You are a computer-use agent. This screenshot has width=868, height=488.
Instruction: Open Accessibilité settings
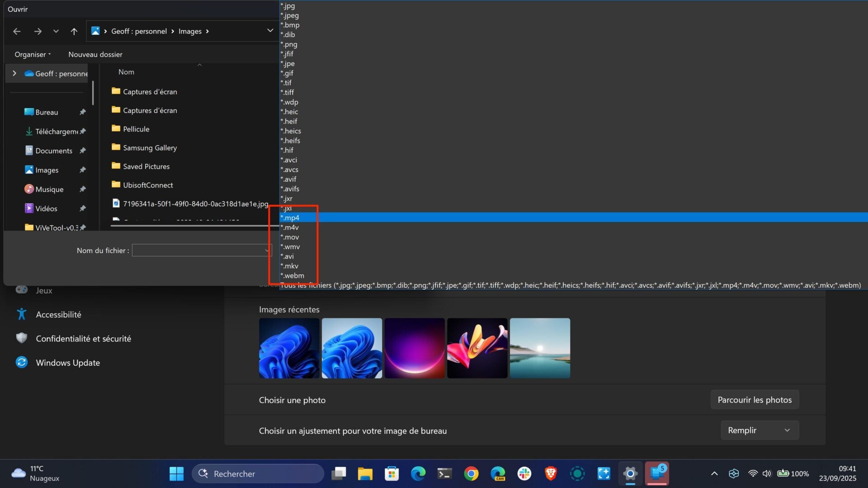[59, 314]
